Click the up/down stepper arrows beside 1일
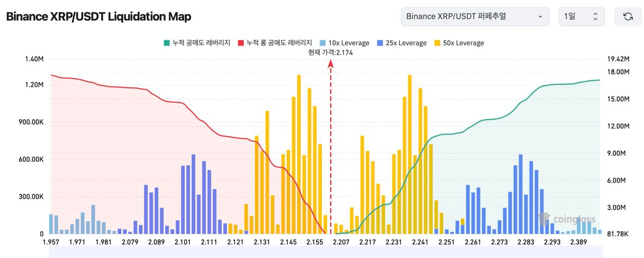 pos(595,17)
